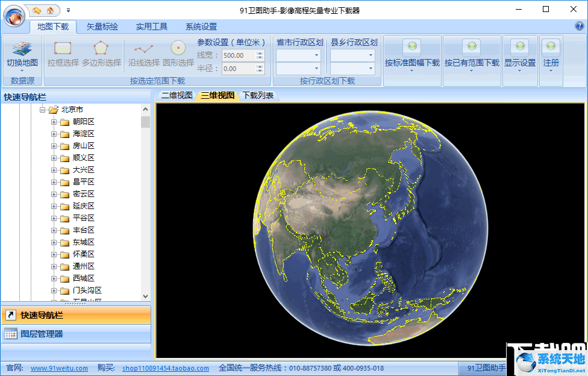This screenshot has width=588, height=376.
Task: Switch to the 三维视图 view tab
Action: (x=217, y=95)
